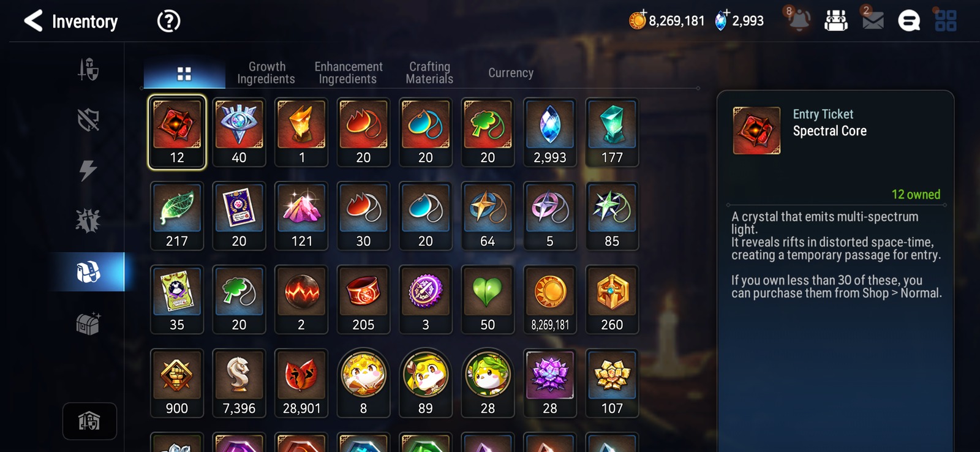This screenshot has height=452, width=980.
Task: Select the chess knight item showing 7,396
Action: coord(239,383)
